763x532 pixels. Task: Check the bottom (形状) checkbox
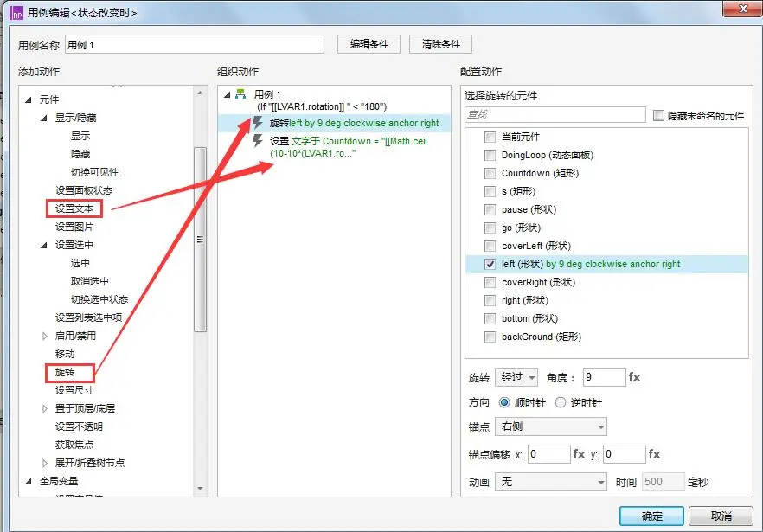tap(490, 319)
